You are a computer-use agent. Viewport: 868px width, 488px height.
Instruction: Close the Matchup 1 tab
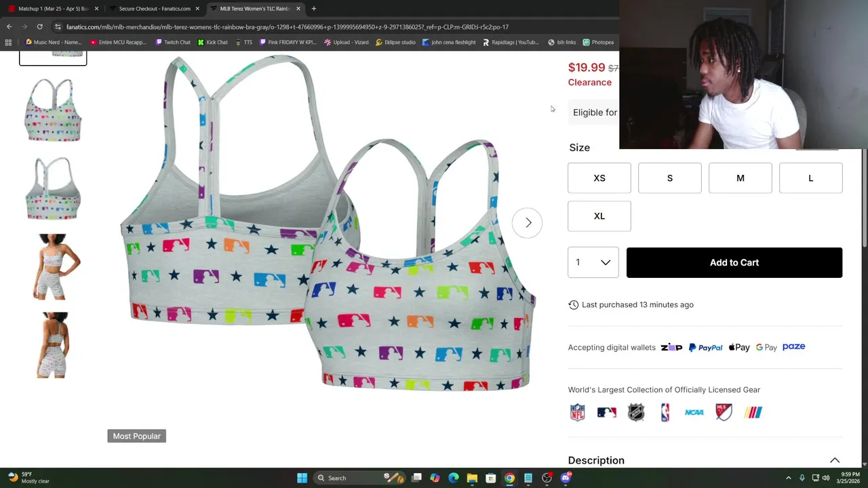tap(96, 9)
